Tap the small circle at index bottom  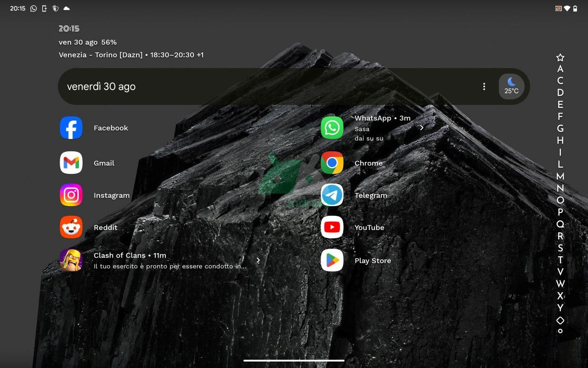(x=560, y=331)
